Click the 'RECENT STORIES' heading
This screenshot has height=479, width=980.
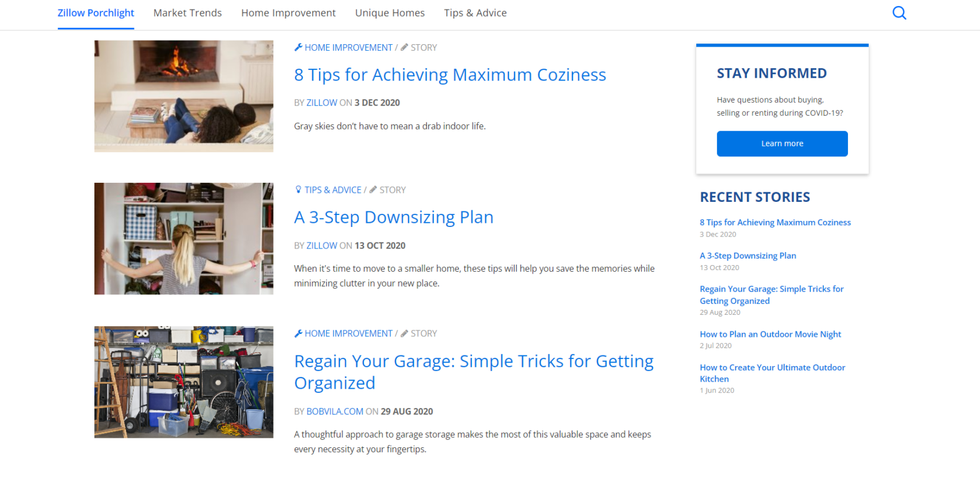755,197
